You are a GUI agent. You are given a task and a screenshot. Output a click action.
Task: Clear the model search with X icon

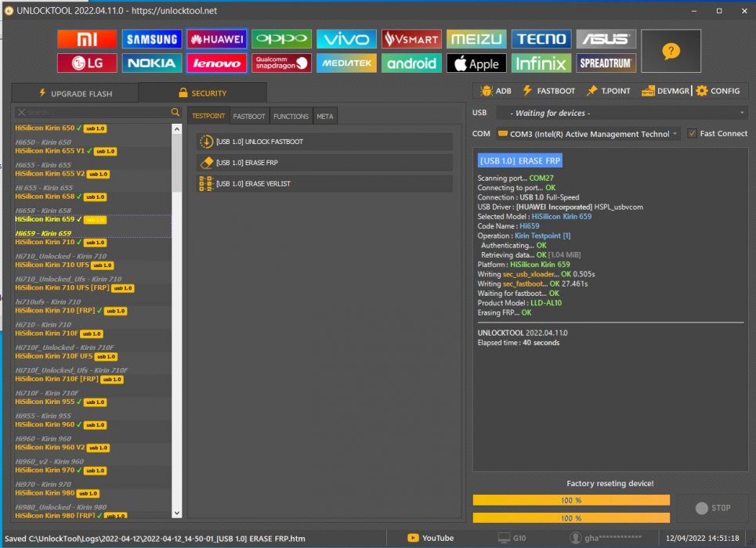point(21,112)
